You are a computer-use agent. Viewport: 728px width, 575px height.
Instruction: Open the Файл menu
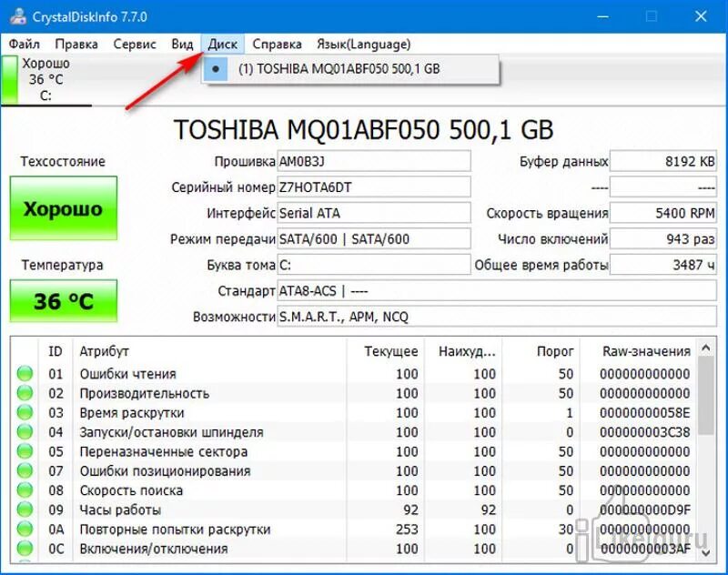(x=25, y=44)
